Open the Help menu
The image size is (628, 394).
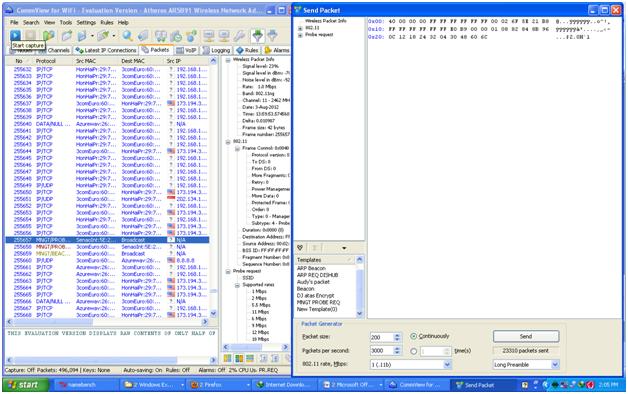(x=123, y=22)
